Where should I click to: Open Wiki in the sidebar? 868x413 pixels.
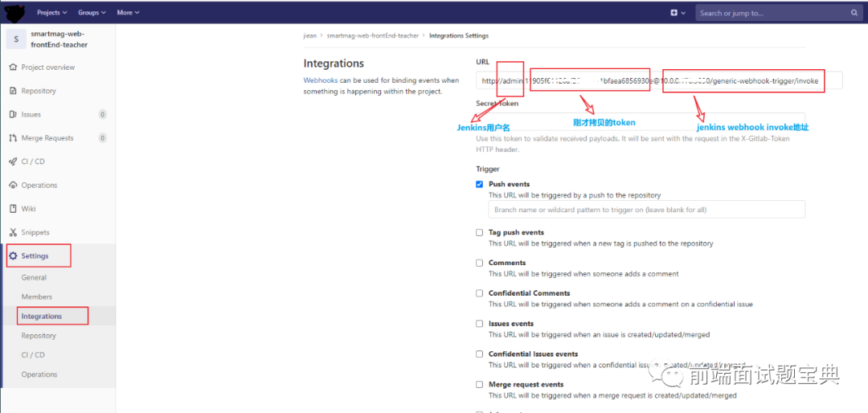(29, 209)
